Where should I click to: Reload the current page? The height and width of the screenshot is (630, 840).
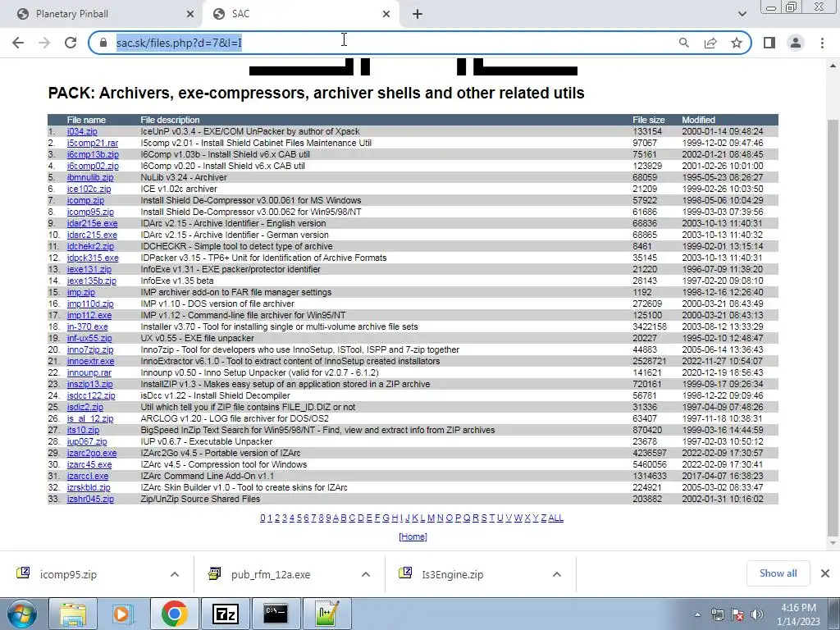click(x=71, y=43)
